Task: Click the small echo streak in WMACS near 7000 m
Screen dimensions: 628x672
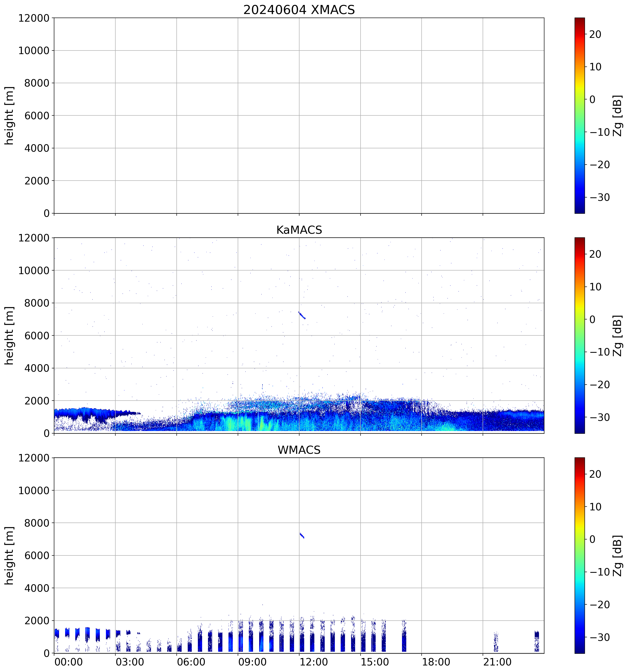Action: pyautogui.click(x=302, y=535)
